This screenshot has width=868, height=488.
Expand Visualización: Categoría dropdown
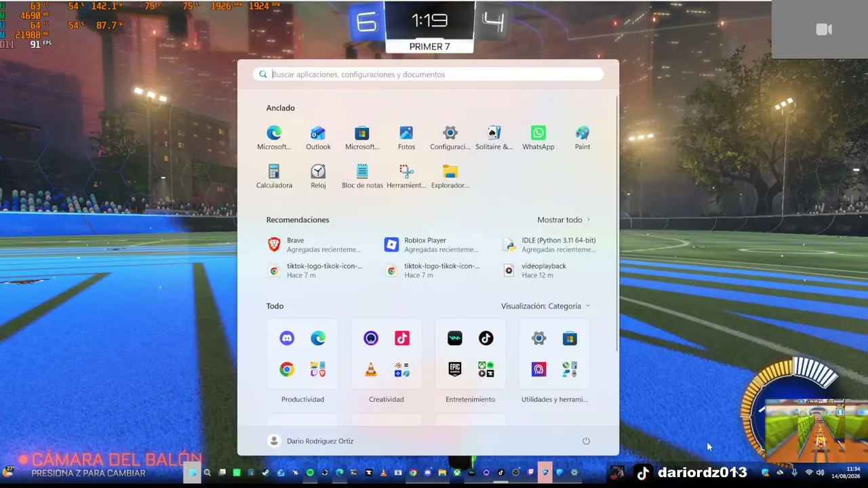pos(546,306)
